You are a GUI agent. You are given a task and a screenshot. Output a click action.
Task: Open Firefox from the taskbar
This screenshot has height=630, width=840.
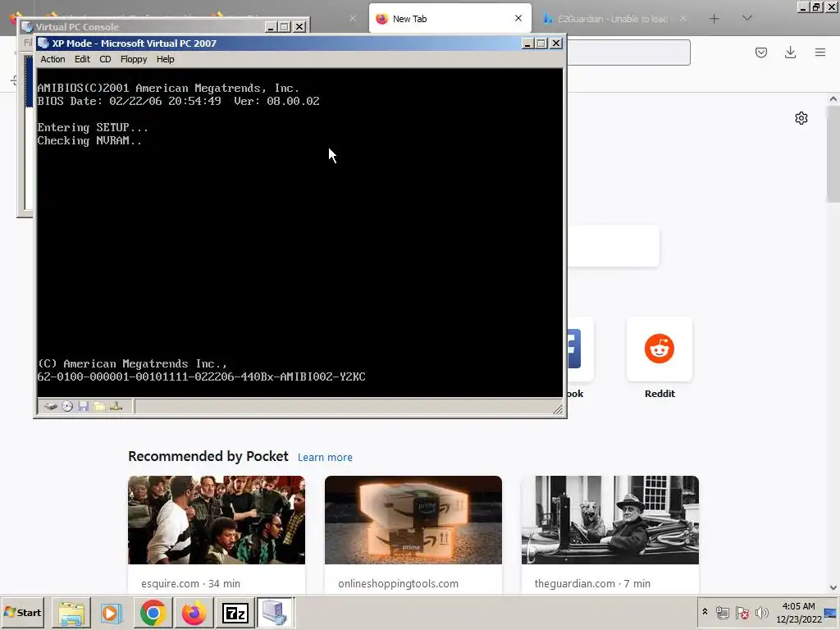click(x=194, y=612)
